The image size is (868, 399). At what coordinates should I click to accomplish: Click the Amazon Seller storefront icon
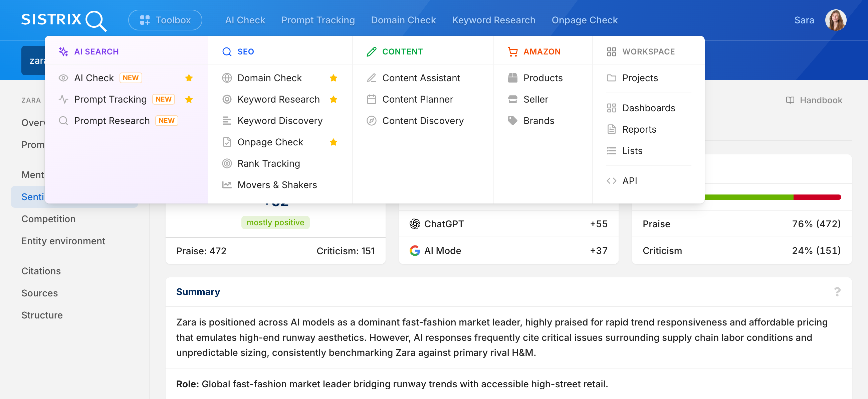click(513, 99)
